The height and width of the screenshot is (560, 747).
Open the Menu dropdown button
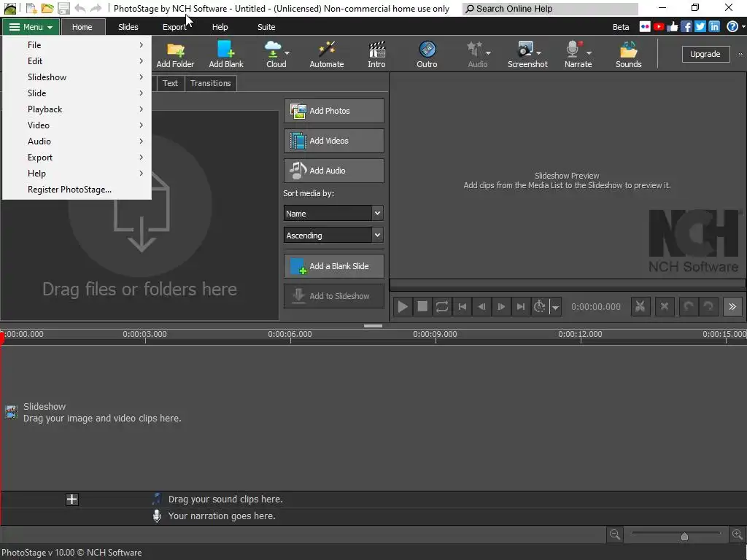pyautogui.click(x=31, y=27)
